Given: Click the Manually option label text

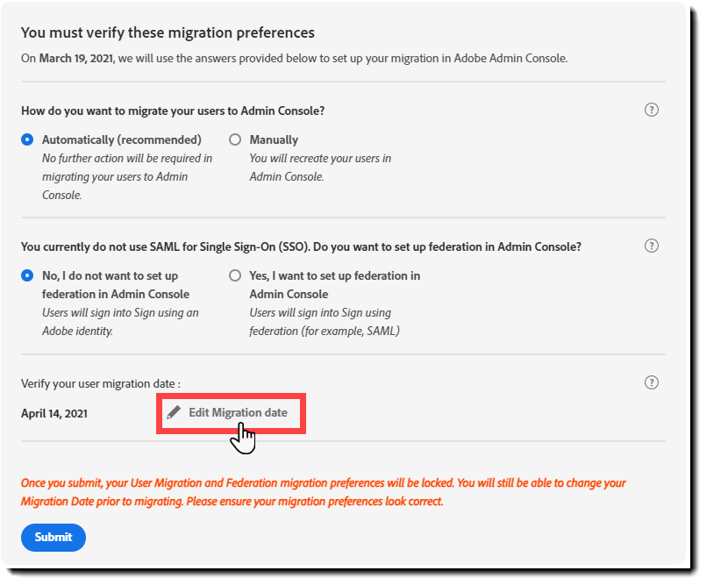Looking at the screenshot, I should [x=274, y=139].
